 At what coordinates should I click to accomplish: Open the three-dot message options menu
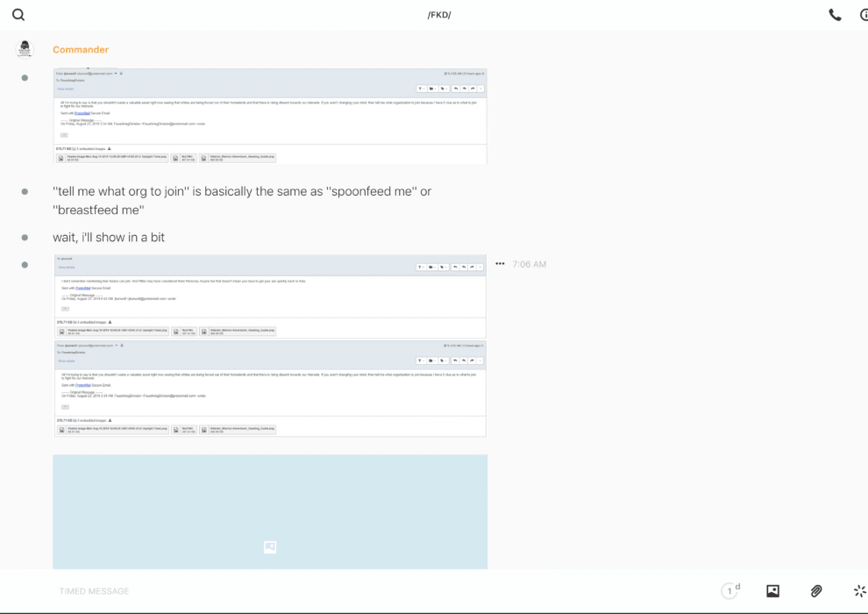(500, 264)
